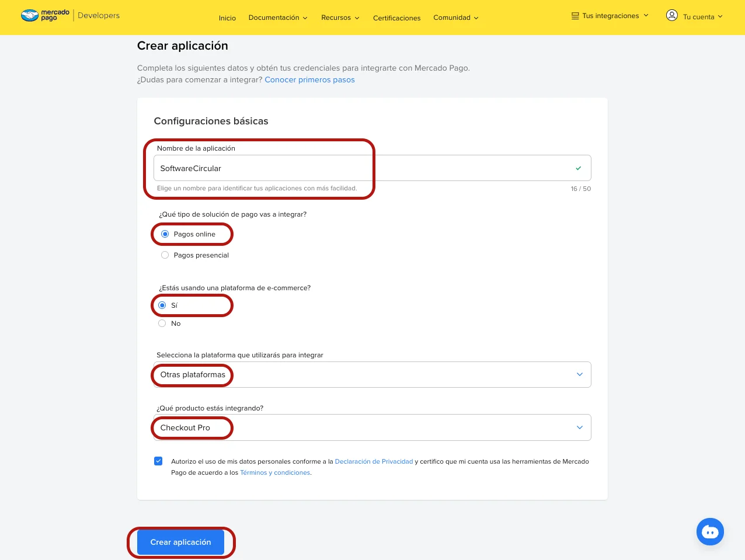
Task: Uncheck the privacy authorization checkbox
Action: pyautogui.click(x=158, y=461)
